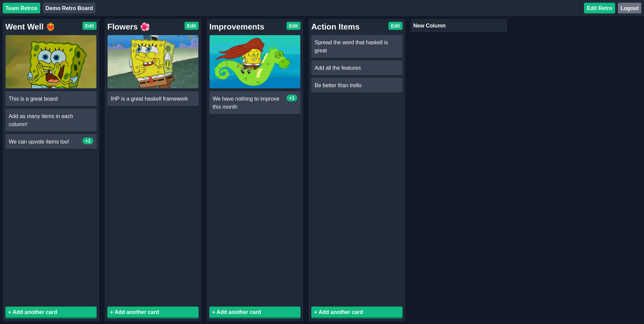
Task: Edit the Went Well column
Action: pos(90,26)
